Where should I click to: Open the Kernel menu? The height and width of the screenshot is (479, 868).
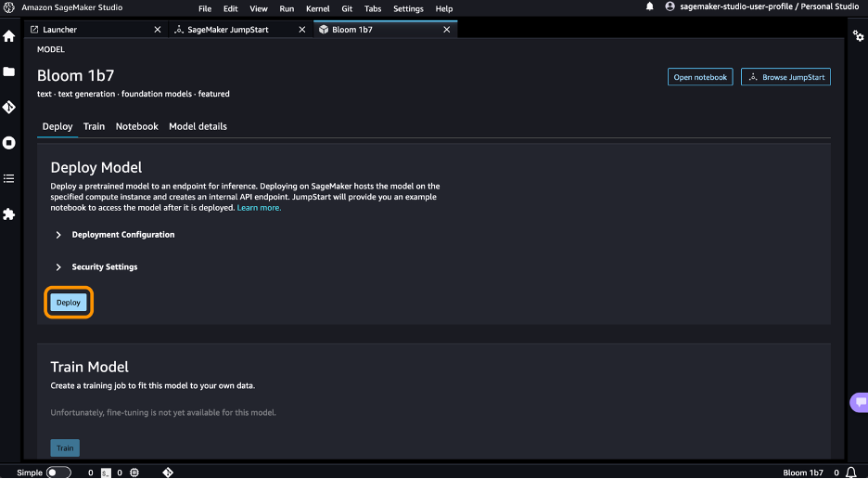318,9
